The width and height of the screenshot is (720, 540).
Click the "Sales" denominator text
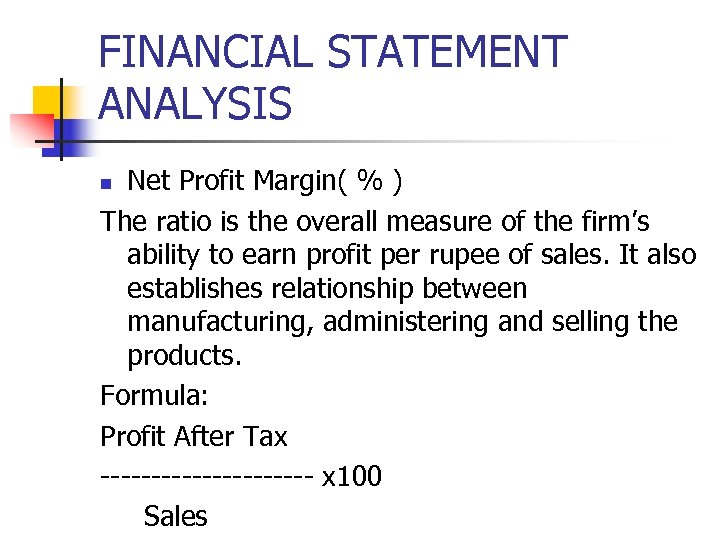[x=175, y=516]
